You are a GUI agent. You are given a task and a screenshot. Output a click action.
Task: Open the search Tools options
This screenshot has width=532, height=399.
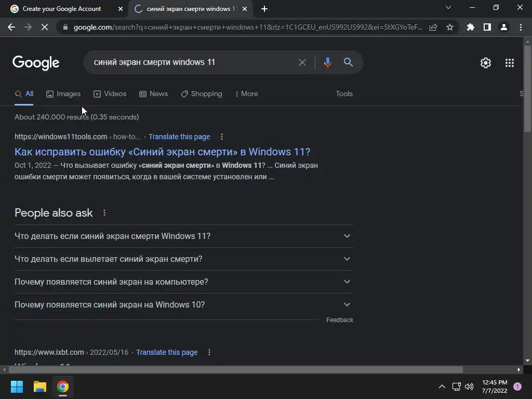tap(344, 94)
